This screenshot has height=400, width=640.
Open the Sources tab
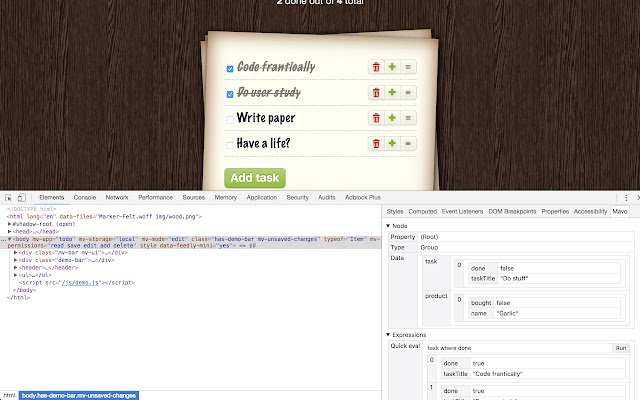194,198
